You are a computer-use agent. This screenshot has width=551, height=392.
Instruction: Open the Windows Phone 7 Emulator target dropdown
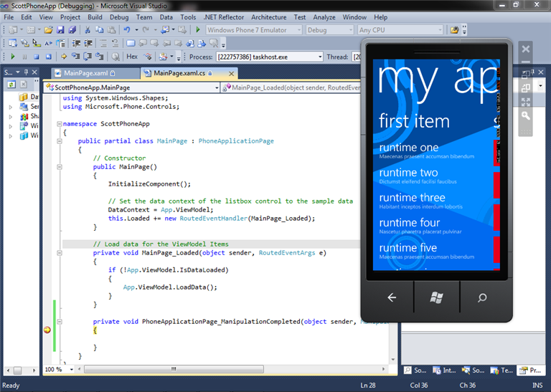click(x=299, y=30)
